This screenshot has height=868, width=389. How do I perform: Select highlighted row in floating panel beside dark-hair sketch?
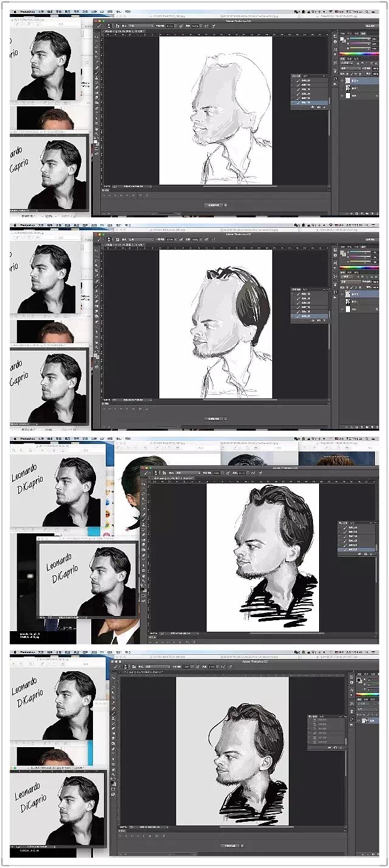click(x=309, y=316)
